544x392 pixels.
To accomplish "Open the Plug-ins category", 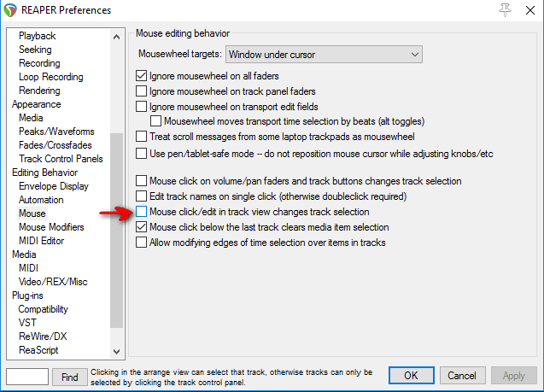I will (x=27, y=295).
